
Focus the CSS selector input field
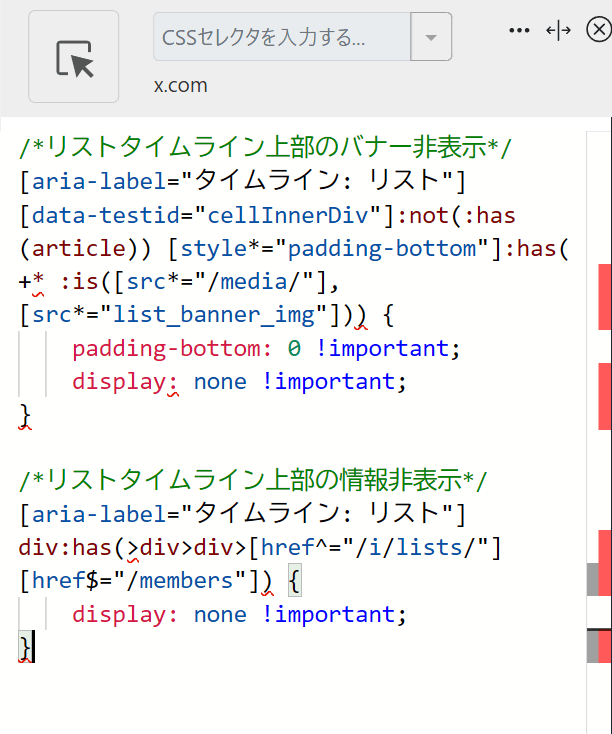tap(281, 37)
